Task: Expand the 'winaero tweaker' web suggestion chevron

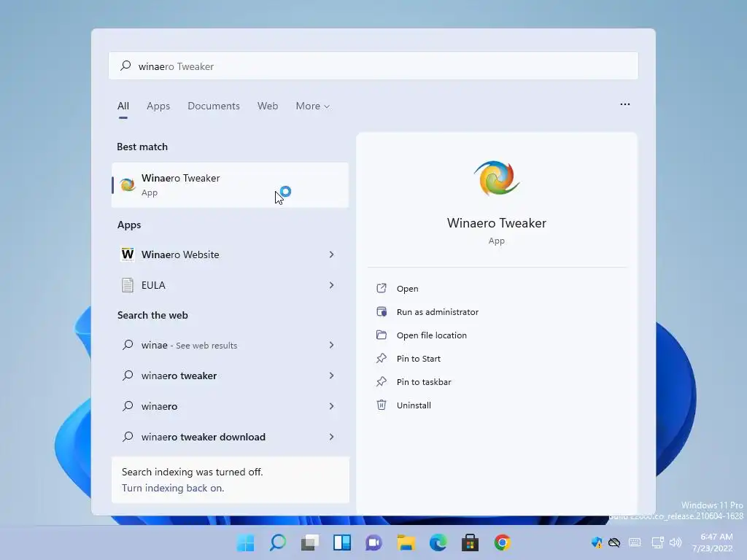Action: pyautogui.click(x=331, y=376)
